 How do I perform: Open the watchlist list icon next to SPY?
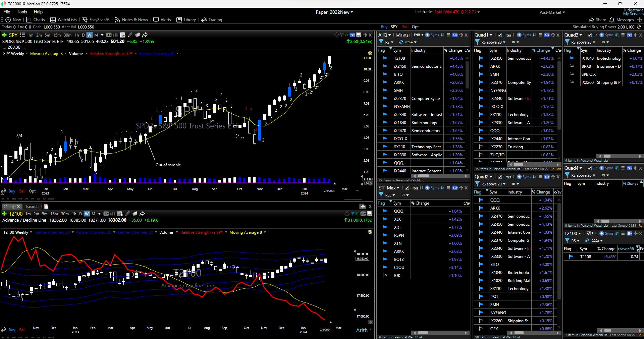pyautogui.click(x=22, y=35)
